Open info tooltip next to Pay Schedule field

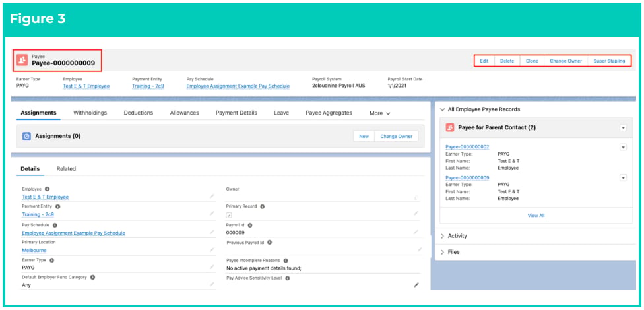click(55, 225)
